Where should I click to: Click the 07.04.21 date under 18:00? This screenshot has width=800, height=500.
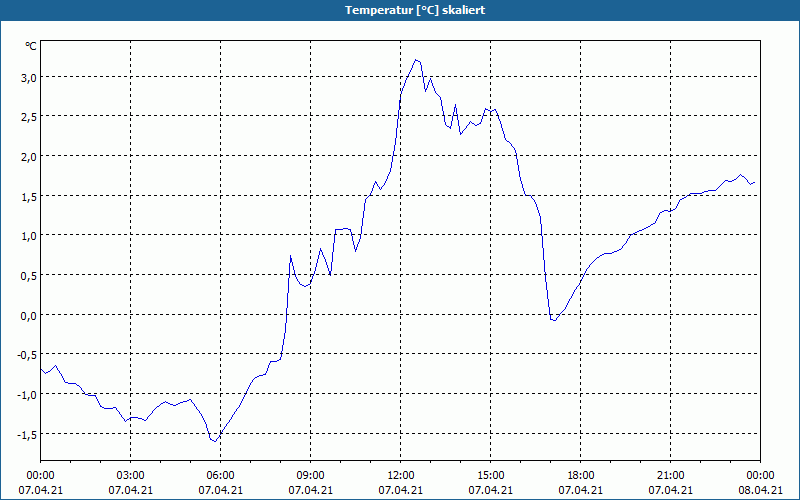581,490
